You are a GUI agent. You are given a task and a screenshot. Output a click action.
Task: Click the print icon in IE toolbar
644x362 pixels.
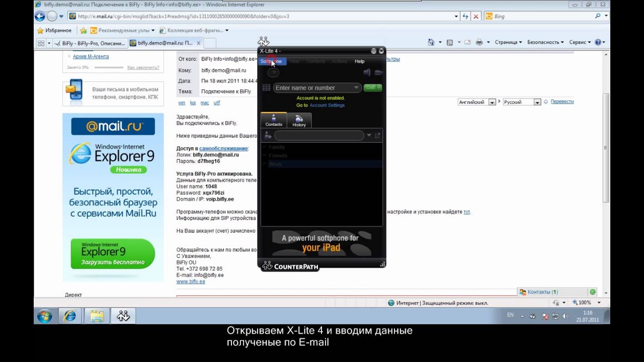click(479, 43)
